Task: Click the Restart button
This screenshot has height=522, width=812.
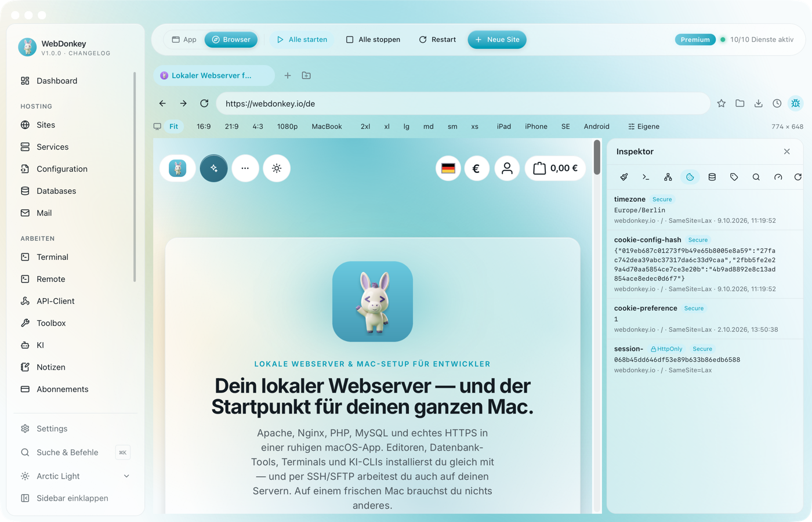Action: [437, 39]
